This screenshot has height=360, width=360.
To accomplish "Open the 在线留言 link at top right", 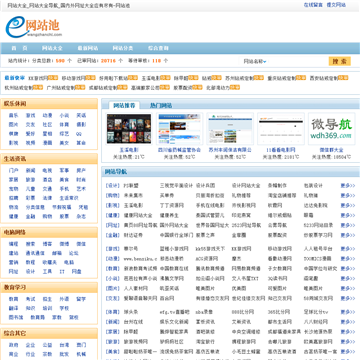I will (313, 5).
